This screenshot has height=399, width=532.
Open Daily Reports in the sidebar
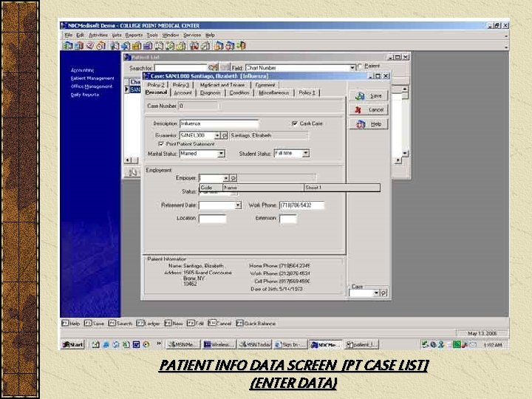tap(85, 95)
